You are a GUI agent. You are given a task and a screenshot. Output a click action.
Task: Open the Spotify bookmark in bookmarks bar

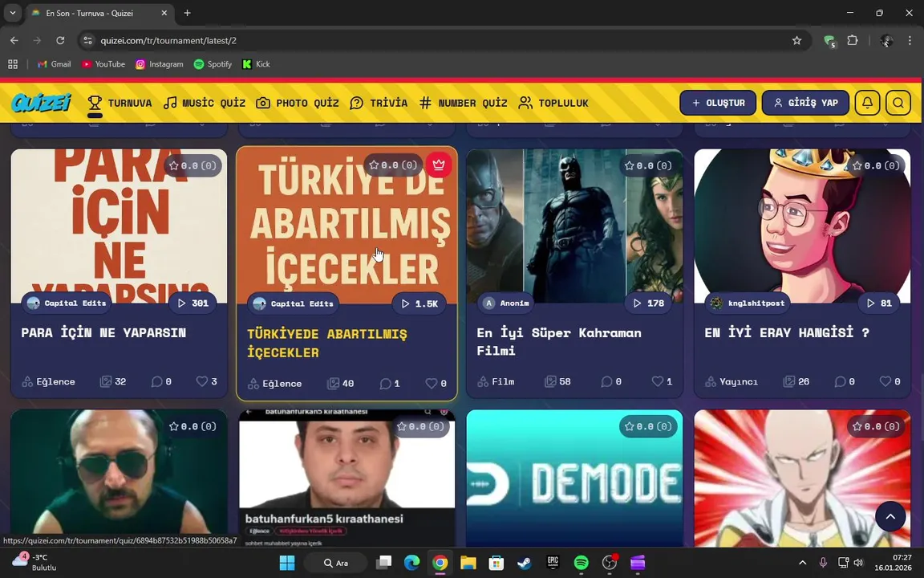pyautogui.click(x=213, y=64)
